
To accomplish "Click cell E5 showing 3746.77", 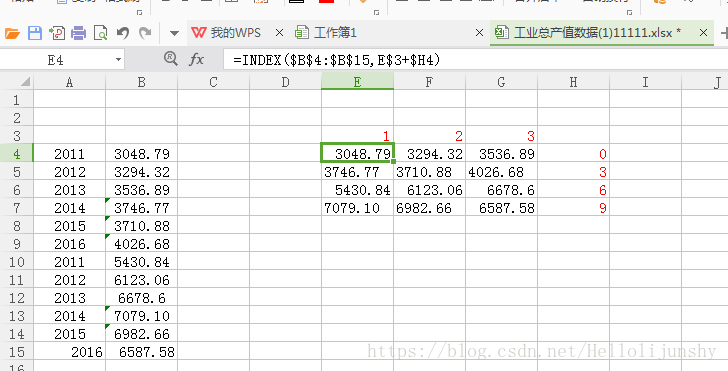I will (358, 172).
